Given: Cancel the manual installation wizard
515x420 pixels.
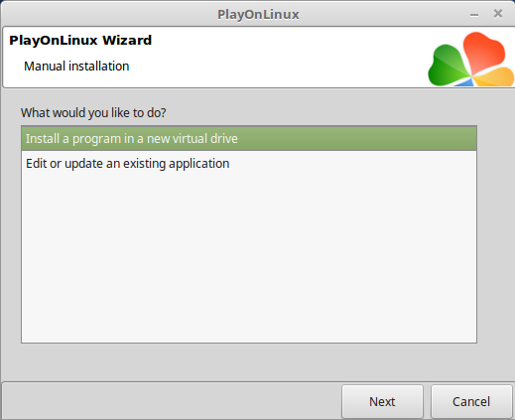Looking at the screenshot, I should 471,401.
